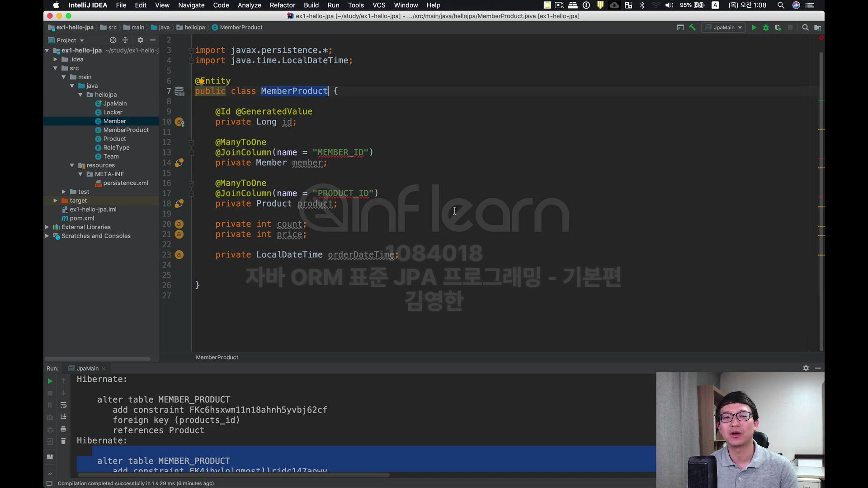Screen dimensions: 868x488
Task: Expand the target folder in project tree
Action: click(x=55, y=201)
